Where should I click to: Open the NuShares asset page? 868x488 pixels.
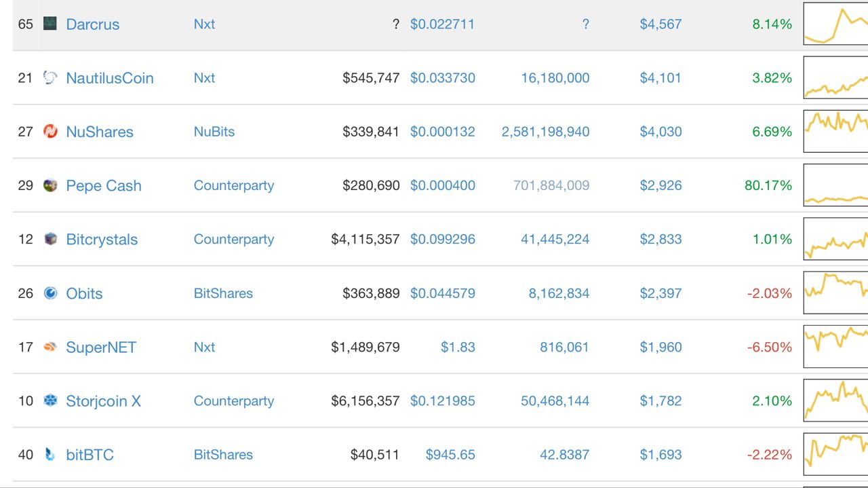[x=100, y=132]
